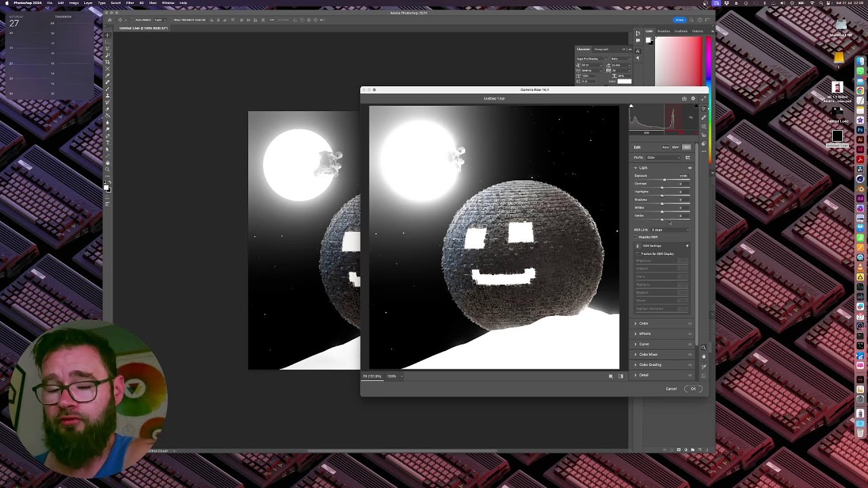Image resolution: width=868 pixels, height=488 pixels.
Task: Open the Profile dropdown set to Color
Action: click(663, 157)
